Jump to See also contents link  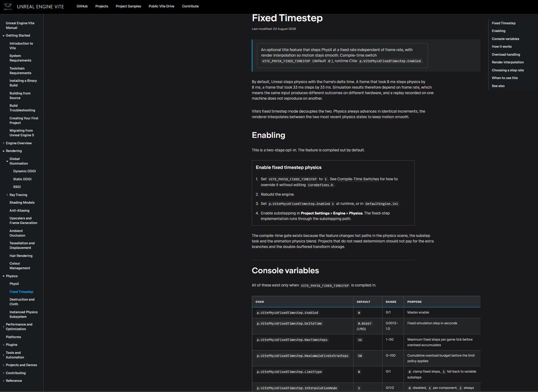[498, 86]
